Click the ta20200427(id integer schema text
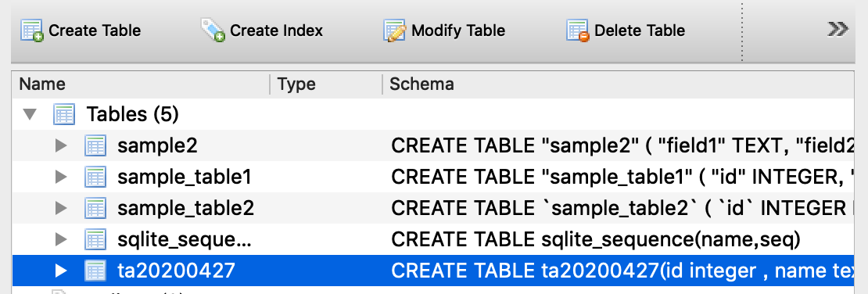 622,271
